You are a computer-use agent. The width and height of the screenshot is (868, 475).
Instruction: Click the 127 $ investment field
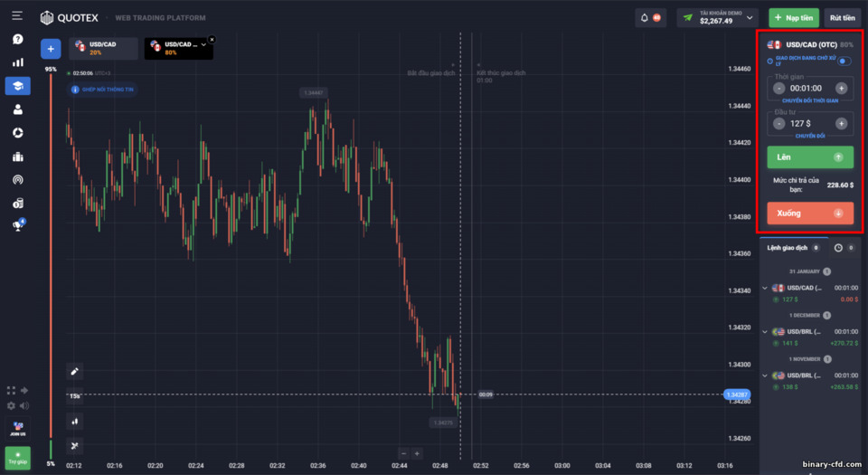click(x=800, y=123)
